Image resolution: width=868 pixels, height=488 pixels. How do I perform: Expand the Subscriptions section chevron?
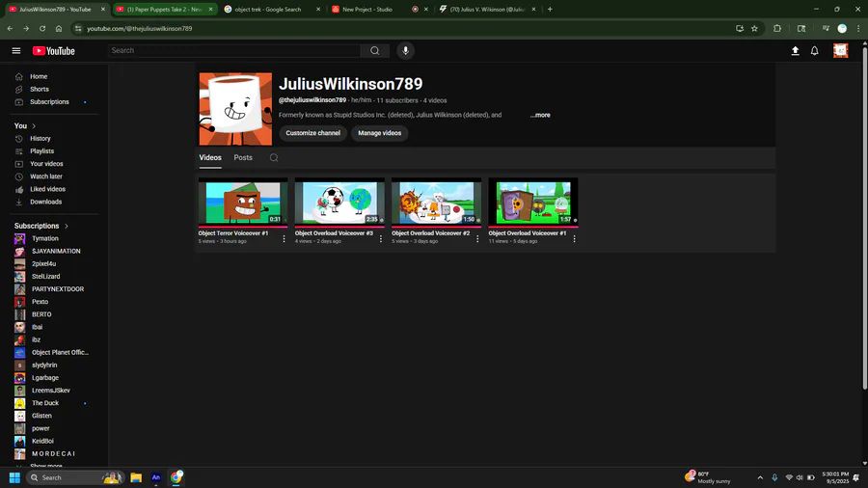click(x=67, y=226)
